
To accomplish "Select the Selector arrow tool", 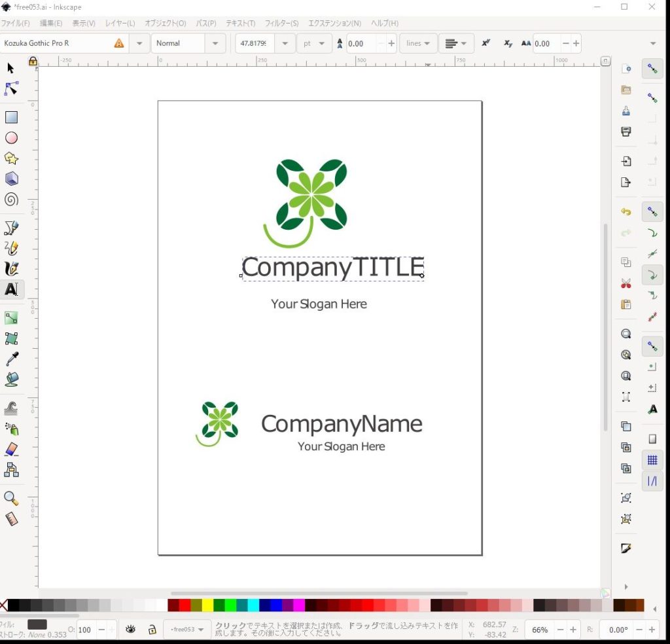I will coord(11,68).
